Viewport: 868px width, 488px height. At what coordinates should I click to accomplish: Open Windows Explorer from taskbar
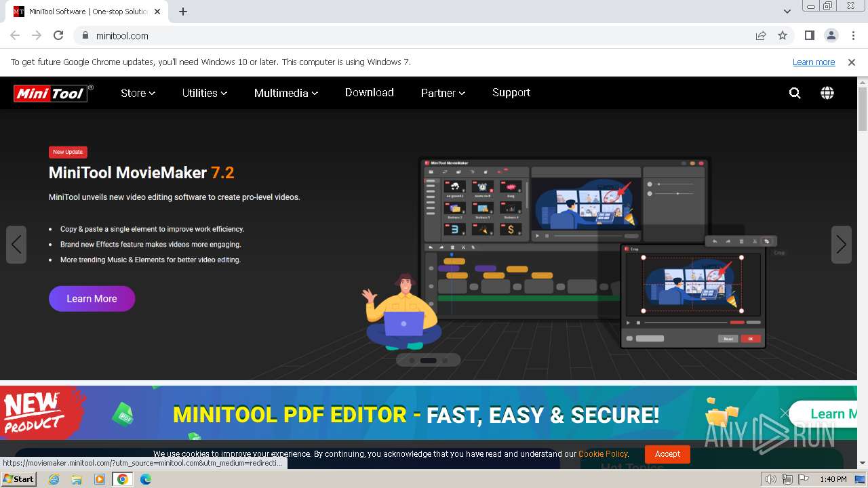pyautogui.click(x=77, y=479)
